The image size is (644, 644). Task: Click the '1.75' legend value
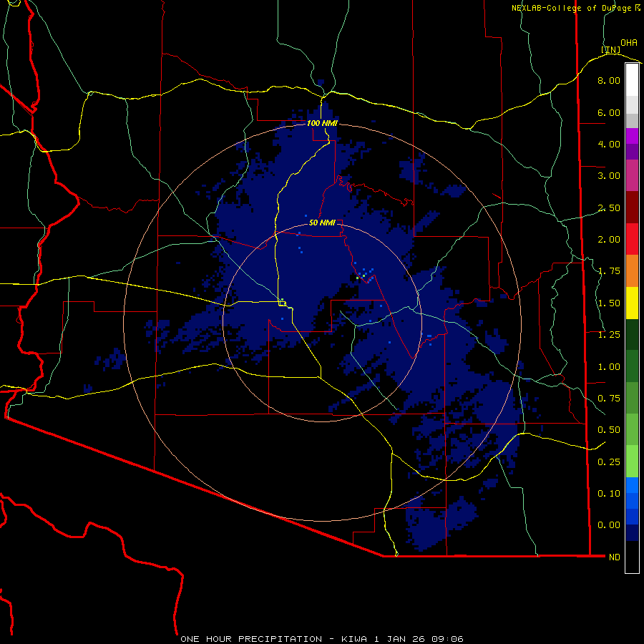coord(609,271)
